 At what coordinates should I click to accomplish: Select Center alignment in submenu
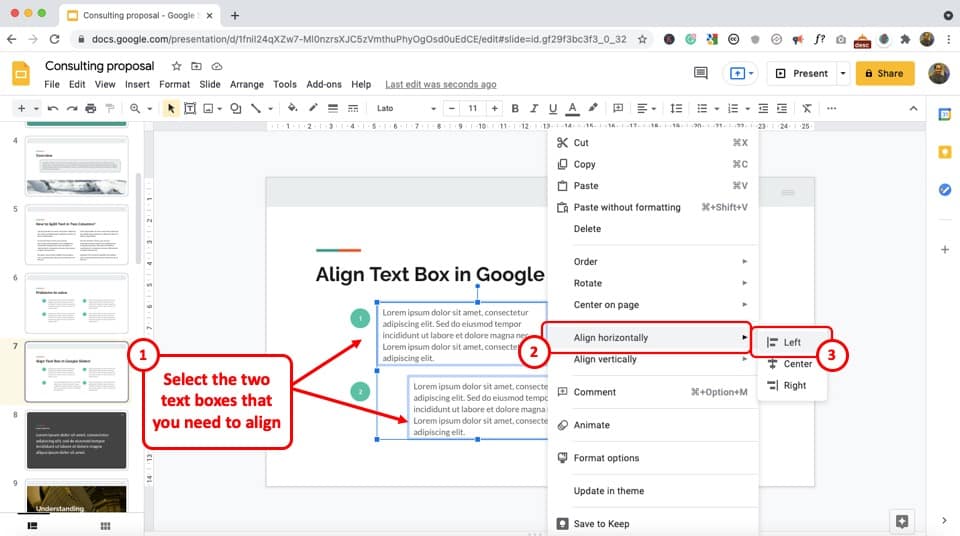point(791,364)
